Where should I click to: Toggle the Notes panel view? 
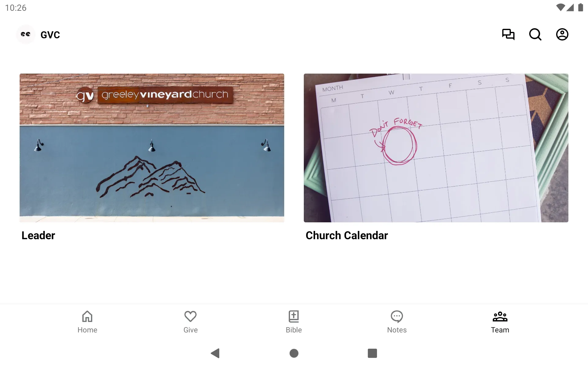click(397, 321)
